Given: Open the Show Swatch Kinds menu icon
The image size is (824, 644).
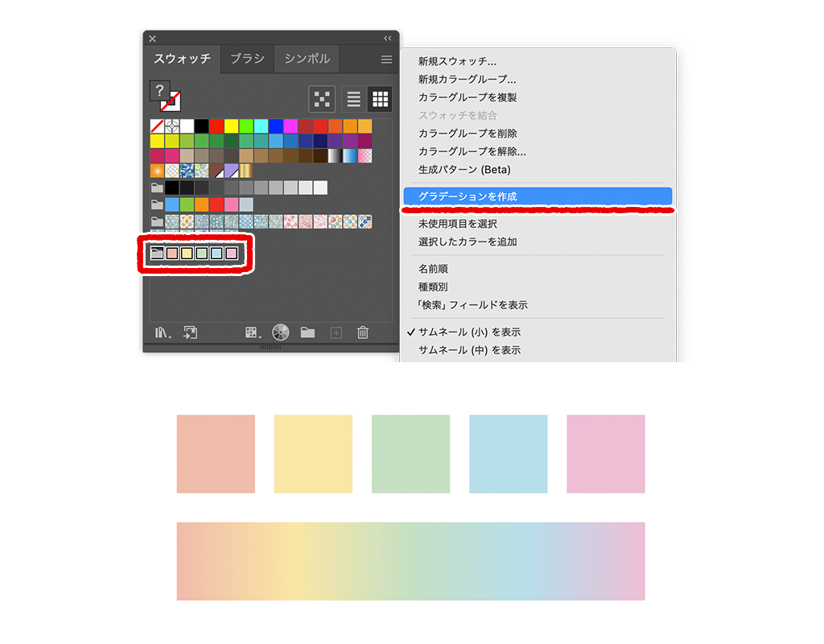Looking at the screenshot, I should click(x=253, y=332).
